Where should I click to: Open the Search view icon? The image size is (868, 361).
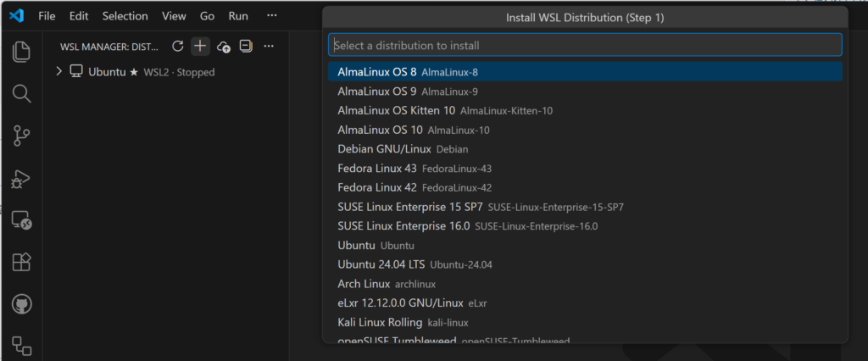coord(21,93)
